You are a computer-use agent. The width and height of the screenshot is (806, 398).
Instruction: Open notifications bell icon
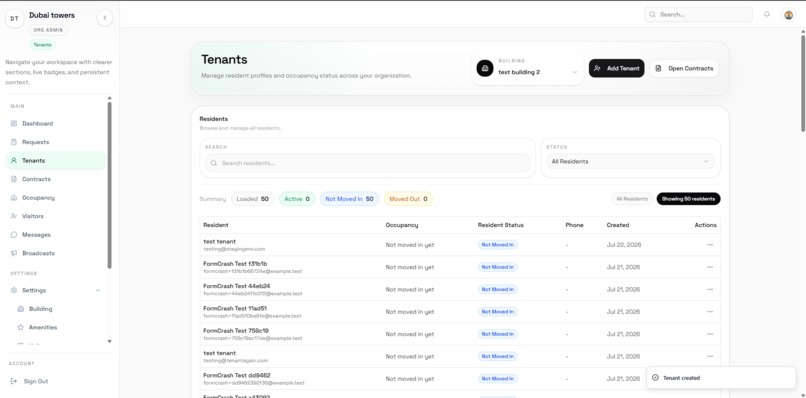[766, 14]
